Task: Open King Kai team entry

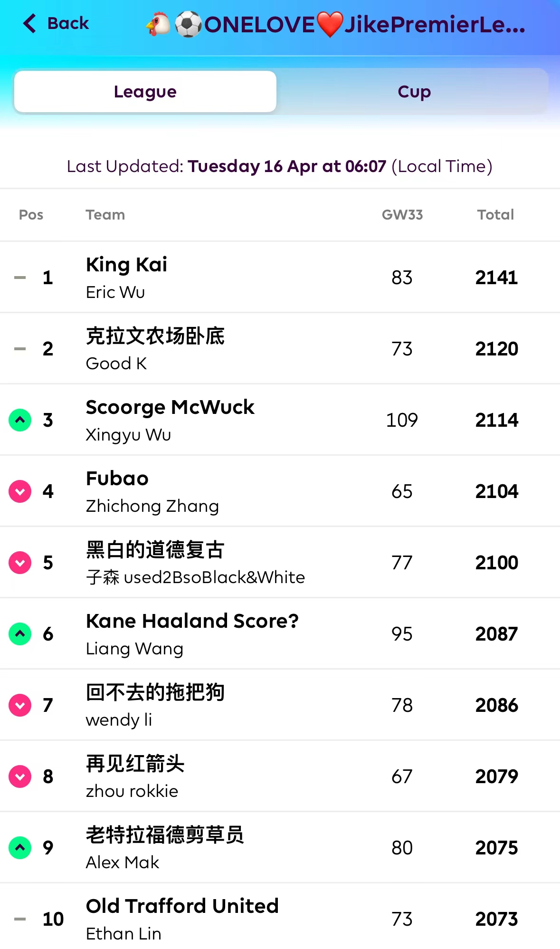Action: (x=126, y=265)
